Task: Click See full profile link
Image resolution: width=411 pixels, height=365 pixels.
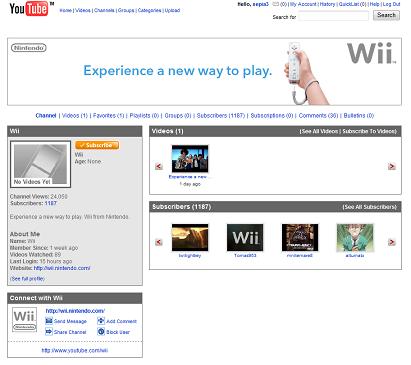Action: click(27, 279)
